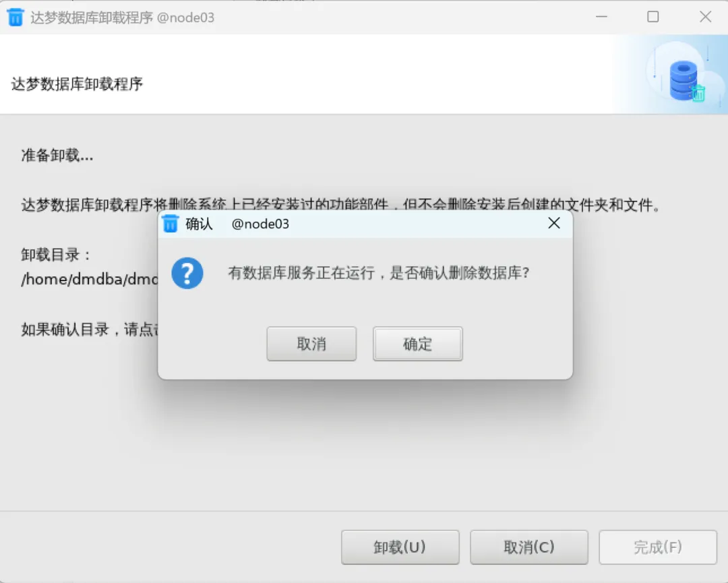Click the dialog message about running database service
The image size is (728, 583).
[x=378, y=273]
